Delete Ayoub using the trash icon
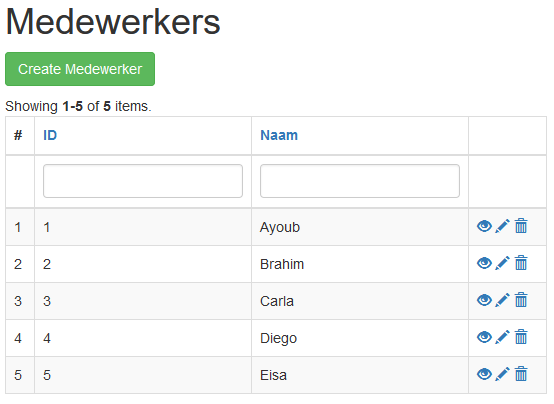Viewport: 554px width, 404px height. (521, 226)
